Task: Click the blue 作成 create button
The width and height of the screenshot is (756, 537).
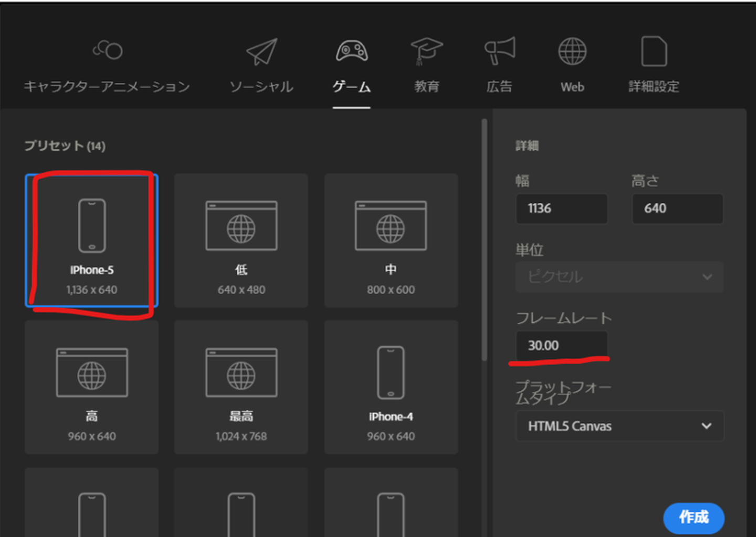Action: click(x=694, y=518)
